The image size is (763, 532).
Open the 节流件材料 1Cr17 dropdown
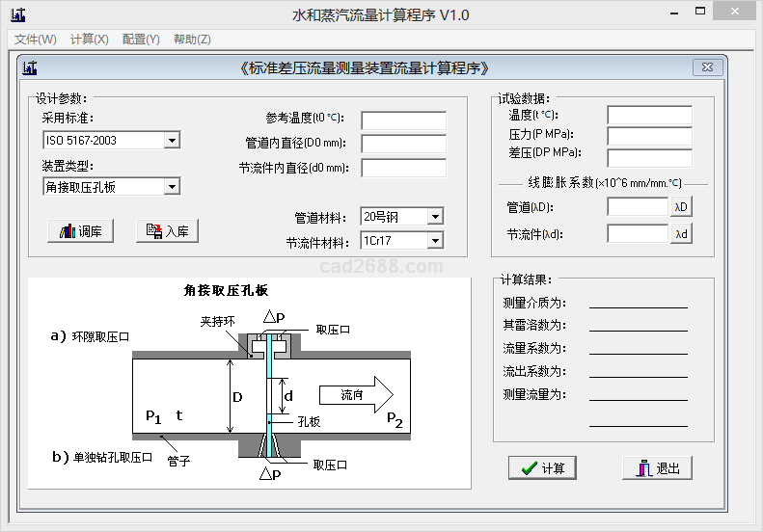pyautogui.click(x=434, y=241)
